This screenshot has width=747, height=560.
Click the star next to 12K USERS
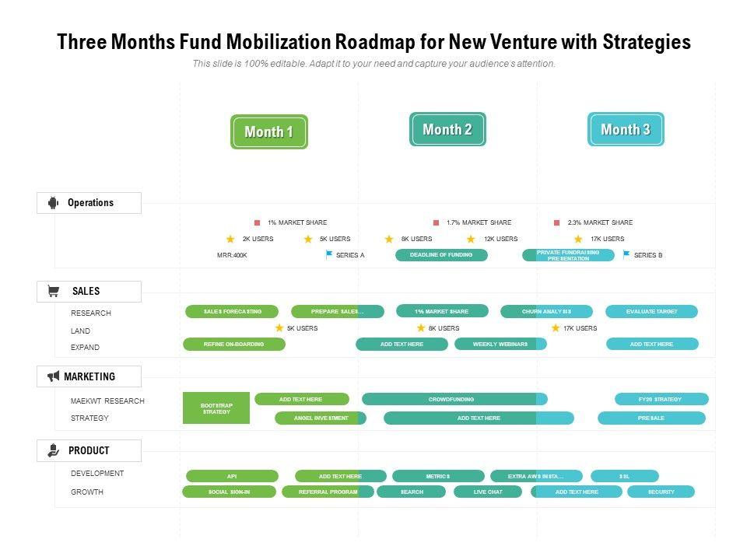click(x=471, y=240)
